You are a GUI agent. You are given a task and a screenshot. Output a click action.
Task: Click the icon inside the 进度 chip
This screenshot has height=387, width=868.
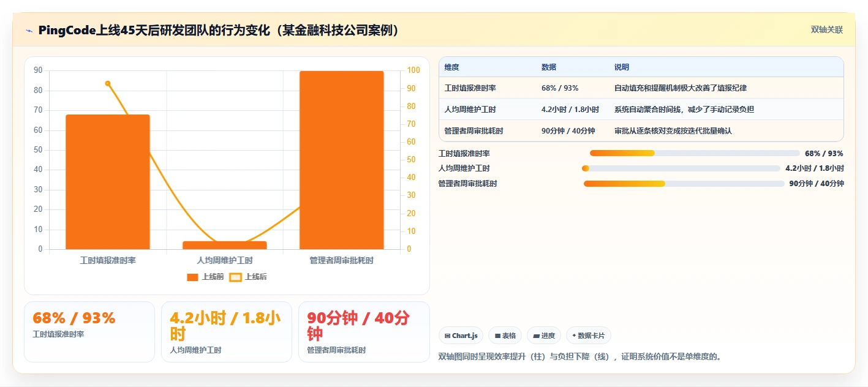(537, 336)
